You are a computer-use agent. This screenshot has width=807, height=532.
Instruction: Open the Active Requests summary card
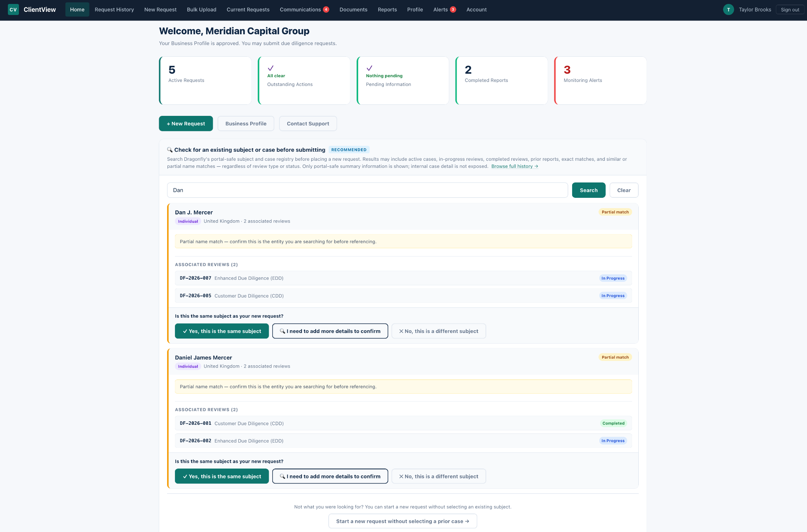tap(205, 81)
